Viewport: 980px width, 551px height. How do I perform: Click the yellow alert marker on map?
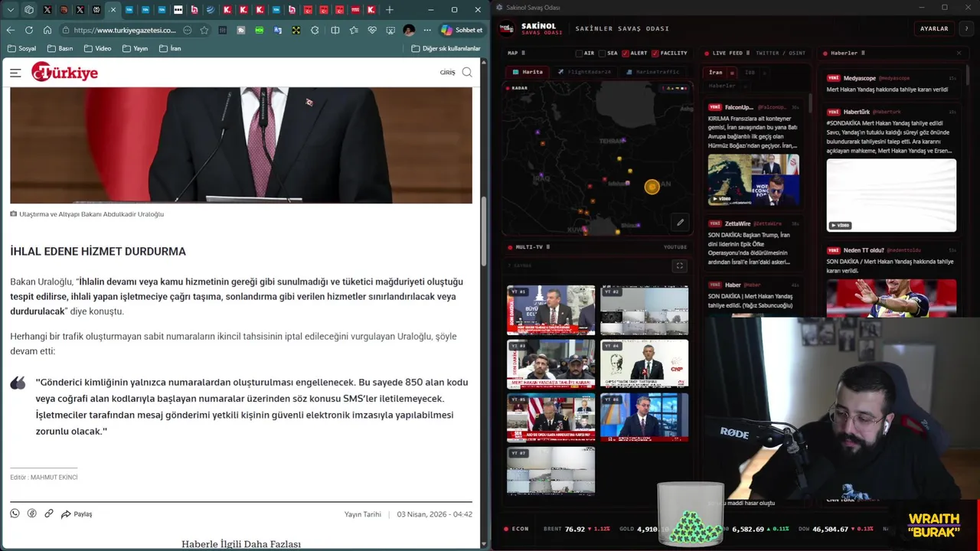(x=652, y=187)
